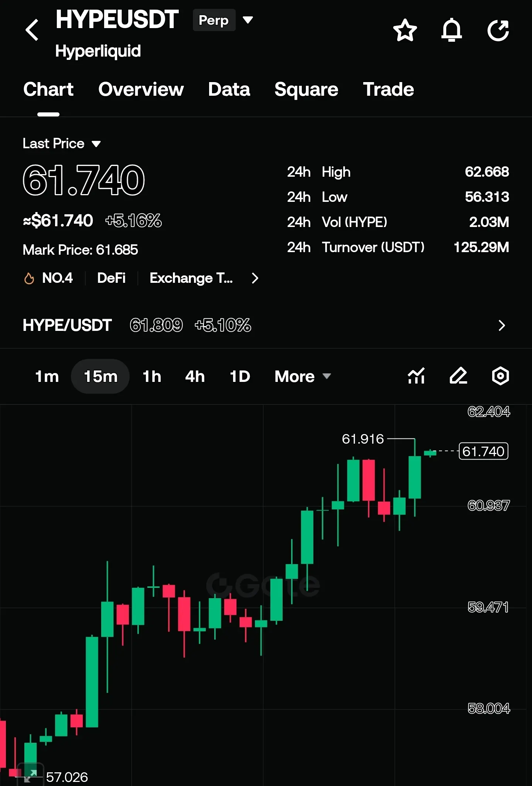Switch to the Overview tab
This screenshot has height=786, width=532.
(x=141, y=89)
